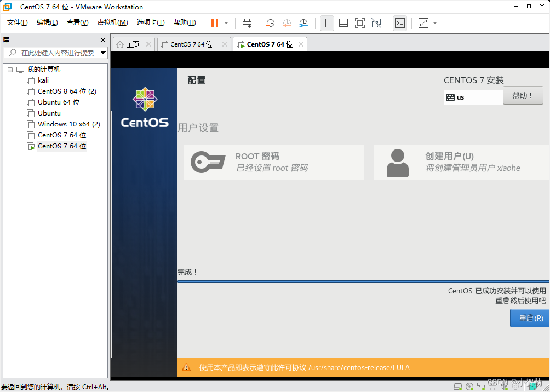Screen dimensions: 550x392
Task: Pause the virtual machine with the orange button
Action: [215, 23]
